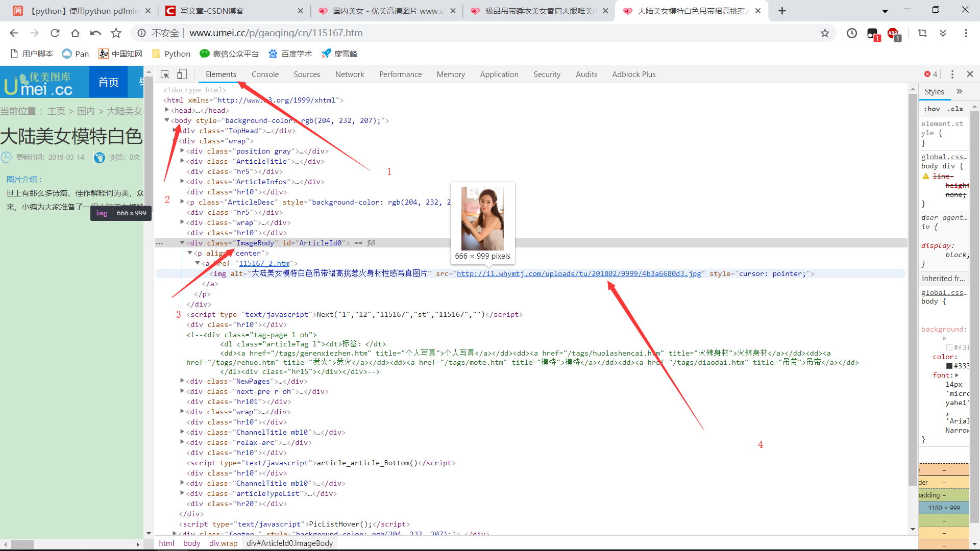980x551 pixels.
Task: Collapse the body element node
Action: [166, 120]
